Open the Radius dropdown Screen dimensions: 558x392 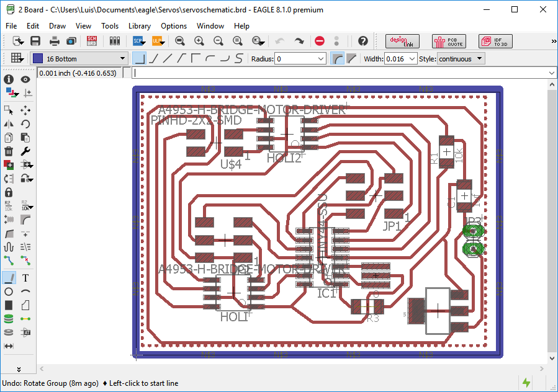point(321,59)
